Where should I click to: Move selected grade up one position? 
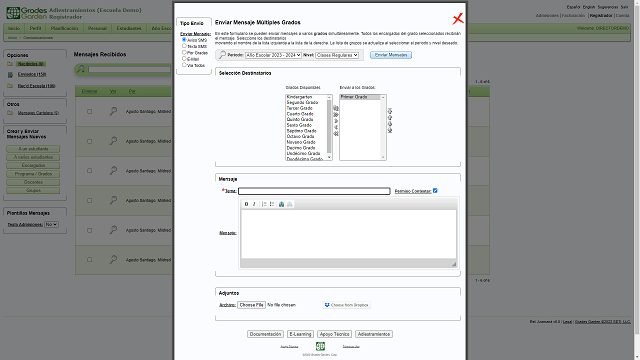[x=390, y=118]
